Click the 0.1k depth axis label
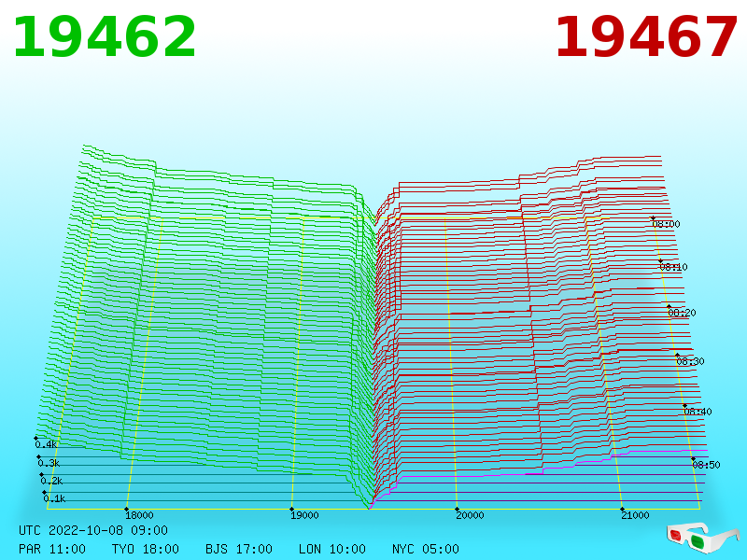The height and width of the screenshot is (560, 747). 54,498
